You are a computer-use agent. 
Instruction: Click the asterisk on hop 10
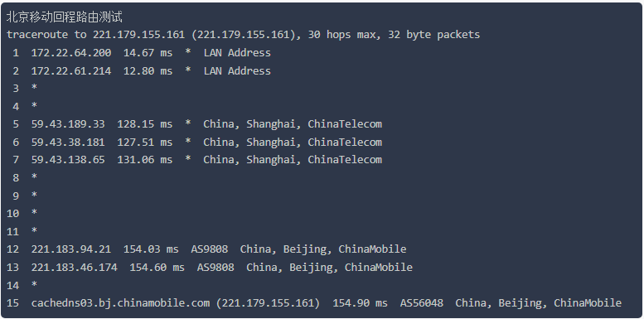[x=34, y=213]
